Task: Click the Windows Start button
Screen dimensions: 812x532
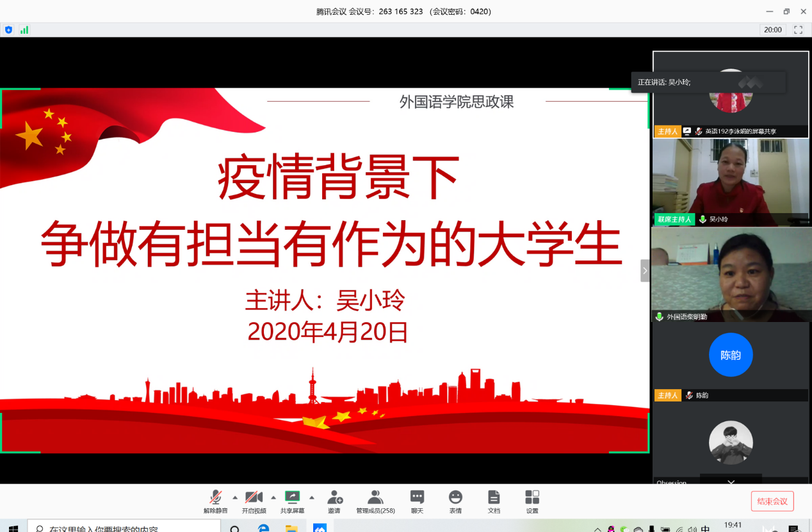Action: [13, 528]
